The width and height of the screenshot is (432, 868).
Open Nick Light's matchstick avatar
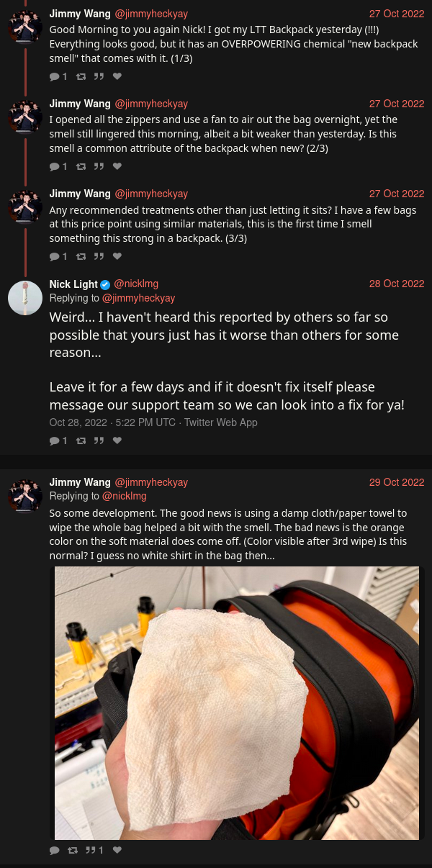click(x=25, y=298)
